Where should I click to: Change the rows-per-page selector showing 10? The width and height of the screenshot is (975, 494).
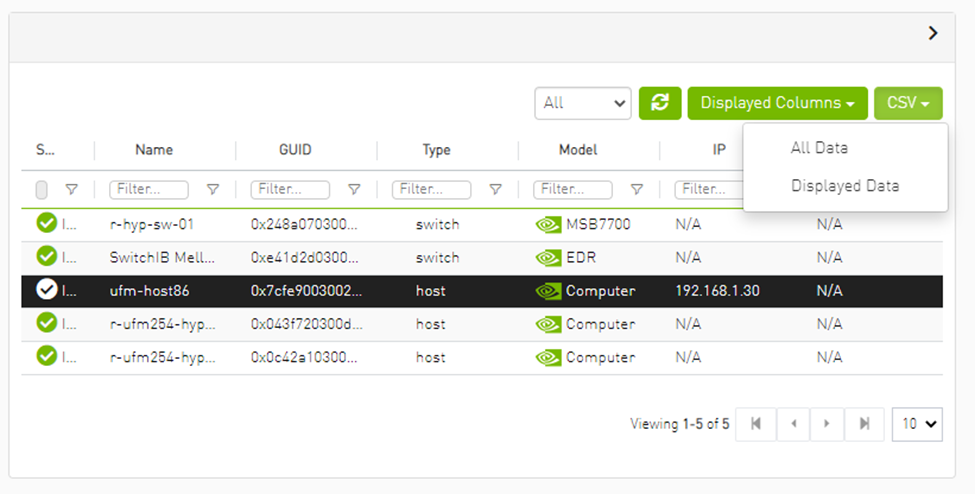(x=917, y=424)
